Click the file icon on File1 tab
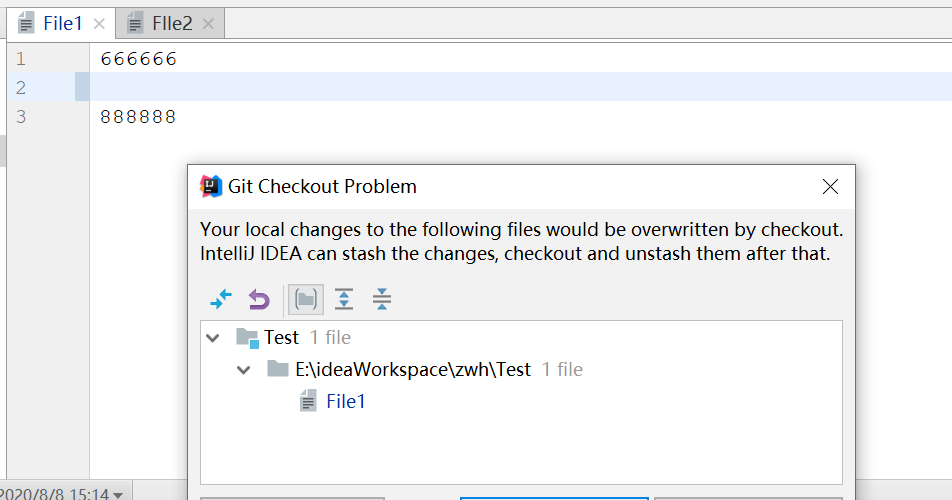 pyautogui.click(x=26, y=24)
